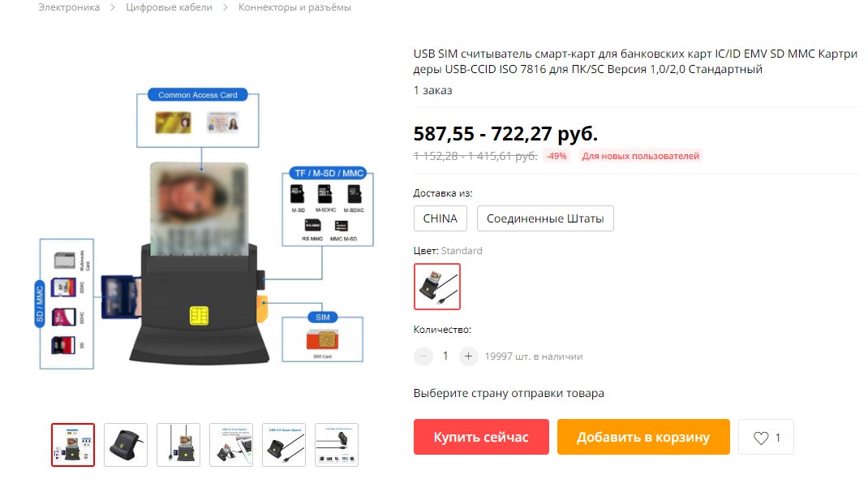868x488 pixels.
Task: Click the Для новых пользователей label
Action: pyautogui.click(x=641, y=156)
